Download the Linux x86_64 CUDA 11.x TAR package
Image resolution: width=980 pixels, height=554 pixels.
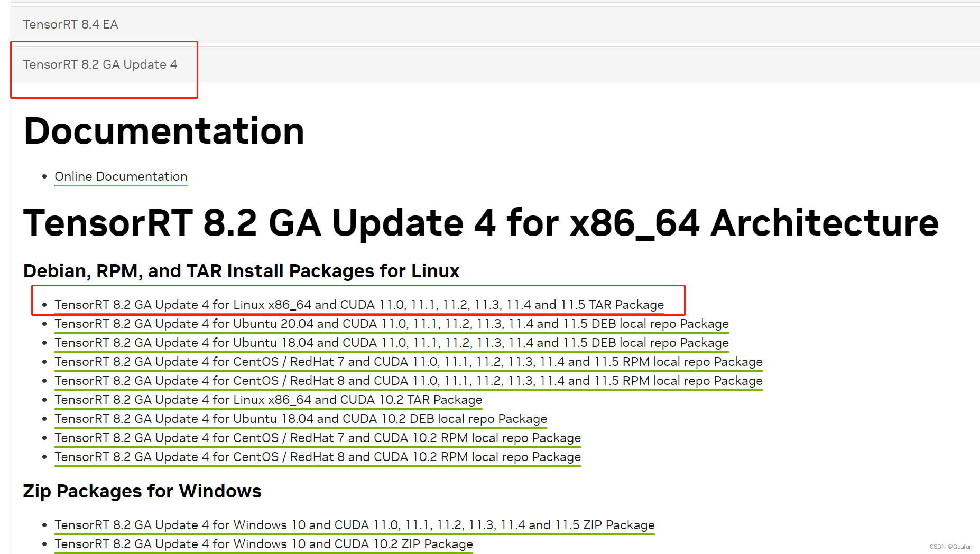pyautogui.click(x=359, y=305)
